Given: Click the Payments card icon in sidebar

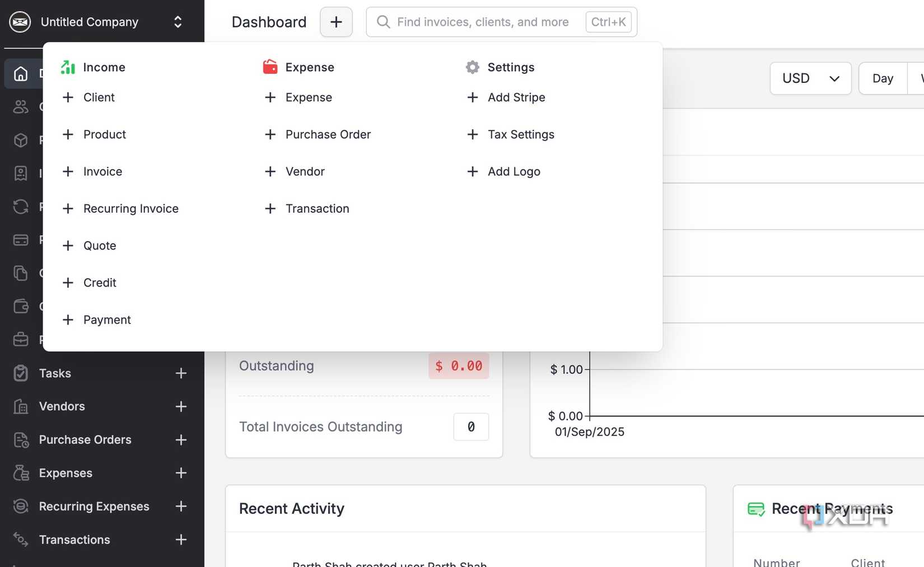Looking at the screenshot, I should click(21, 240).
